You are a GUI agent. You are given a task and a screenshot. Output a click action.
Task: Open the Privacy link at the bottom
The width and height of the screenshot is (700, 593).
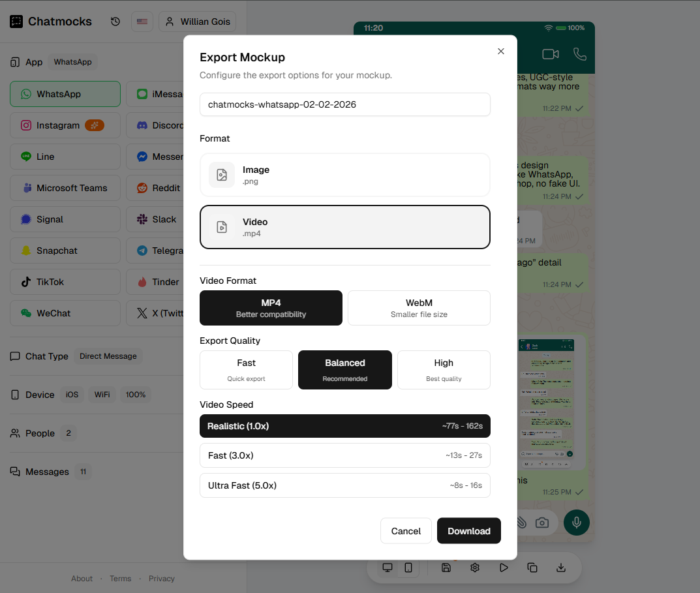(161, 578)
